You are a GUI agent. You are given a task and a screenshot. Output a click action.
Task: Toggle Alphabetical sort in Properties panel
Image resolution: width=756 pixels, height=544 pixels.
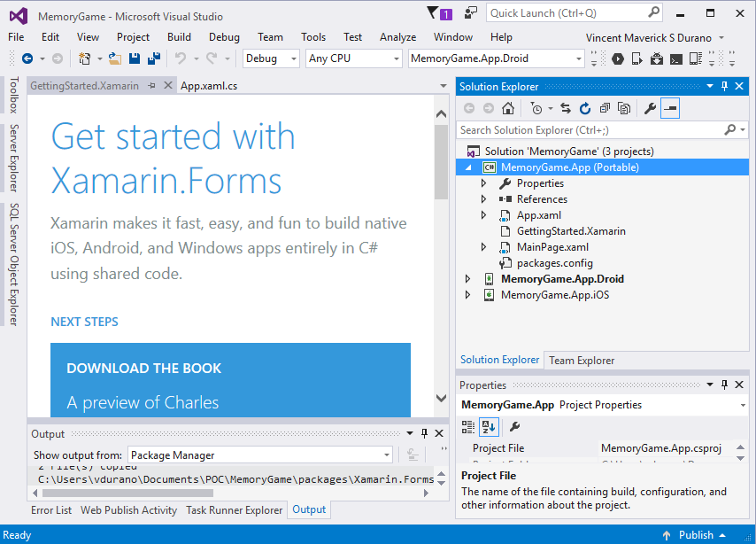(x=489, y=427)
